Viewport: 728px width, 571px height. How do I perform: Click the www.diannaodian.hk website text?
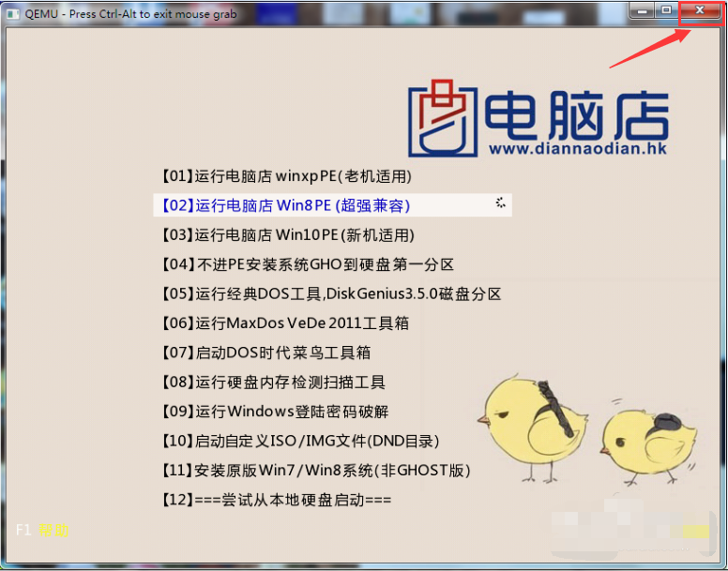tap(578, 148)
